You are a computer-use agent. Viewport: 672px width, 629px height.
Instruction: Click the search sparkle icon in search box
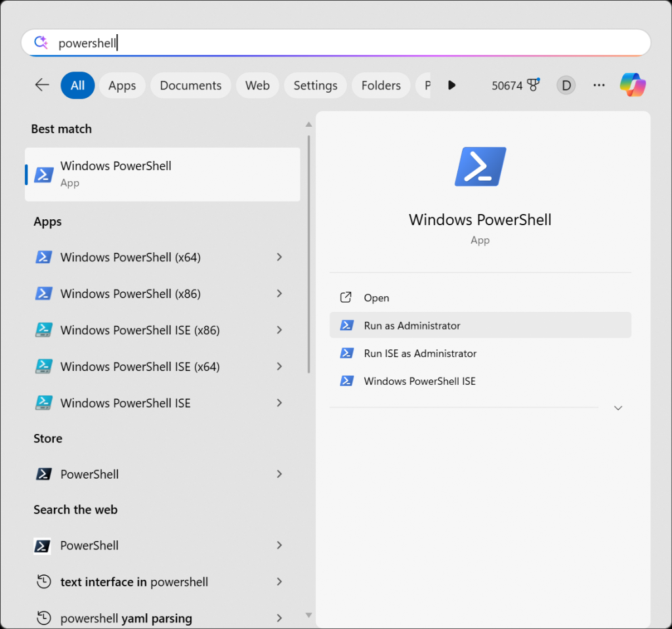[x=41, y=42]
